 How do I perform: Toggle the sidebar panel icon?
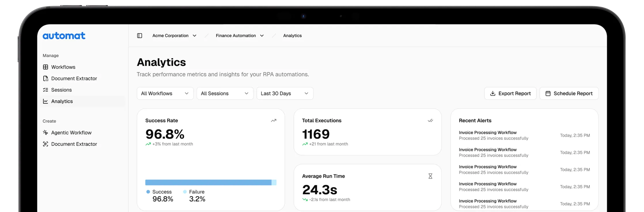click(140, 35)
